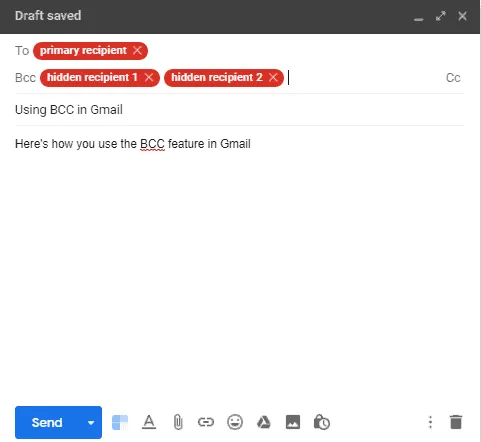Attach a file with the paperclip icon
This screenshot has height=442, width=481.
coord(178,422)
